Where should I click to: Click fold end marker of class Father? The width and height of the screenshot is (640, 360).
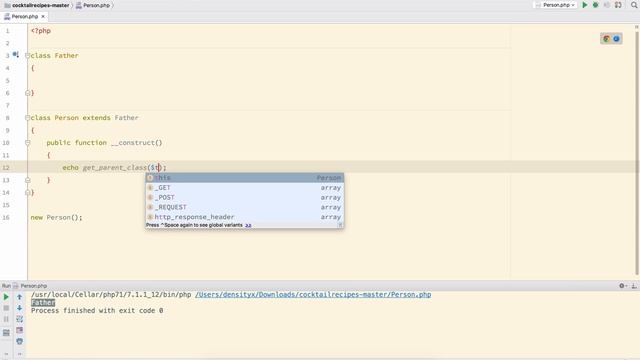coord(27,93)
